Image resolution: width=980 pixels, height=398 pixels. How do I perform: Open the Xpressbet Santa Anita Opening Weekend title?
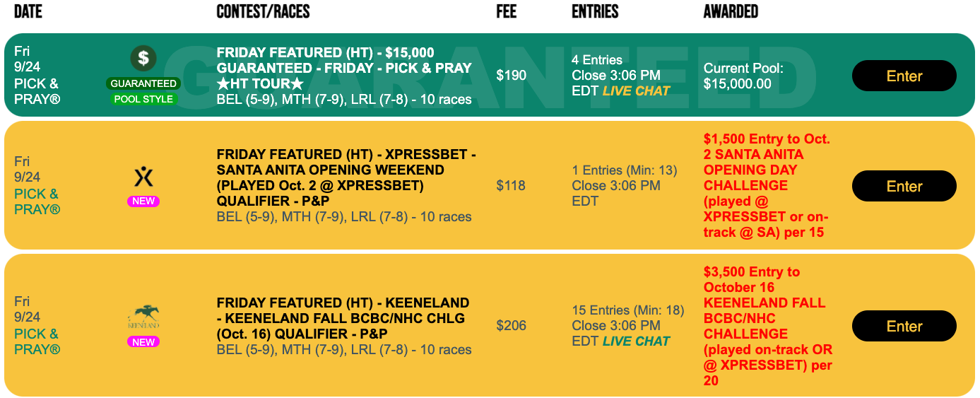[x=330, y=177]
